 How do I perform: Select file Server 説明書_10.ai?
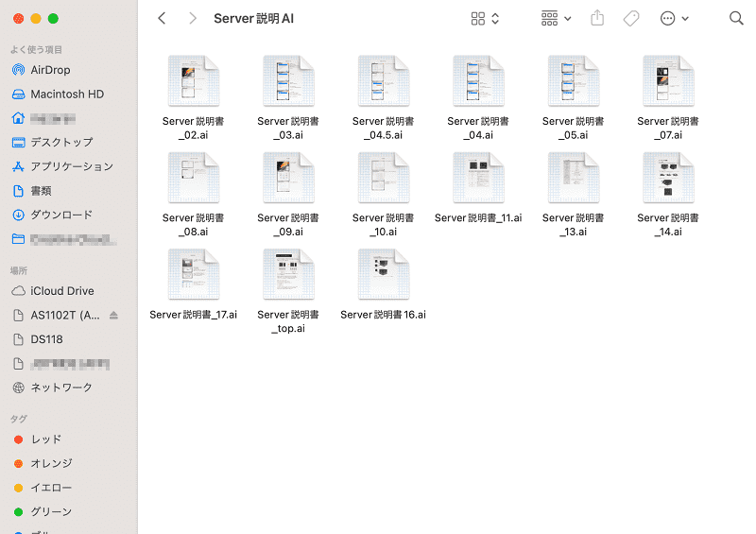(x=384, y=195)
